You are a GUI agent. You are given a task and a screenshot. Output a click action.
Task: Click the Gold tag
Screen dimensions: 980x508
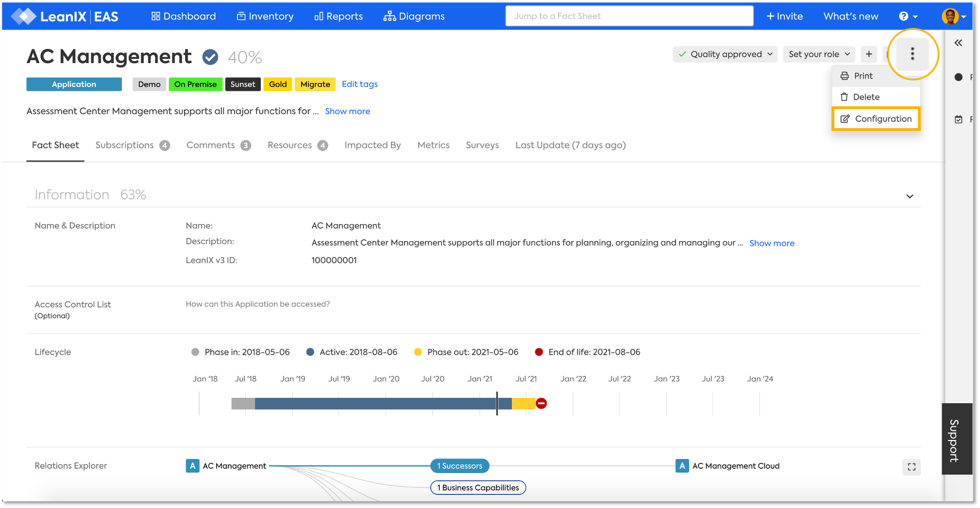click(278, 84)
